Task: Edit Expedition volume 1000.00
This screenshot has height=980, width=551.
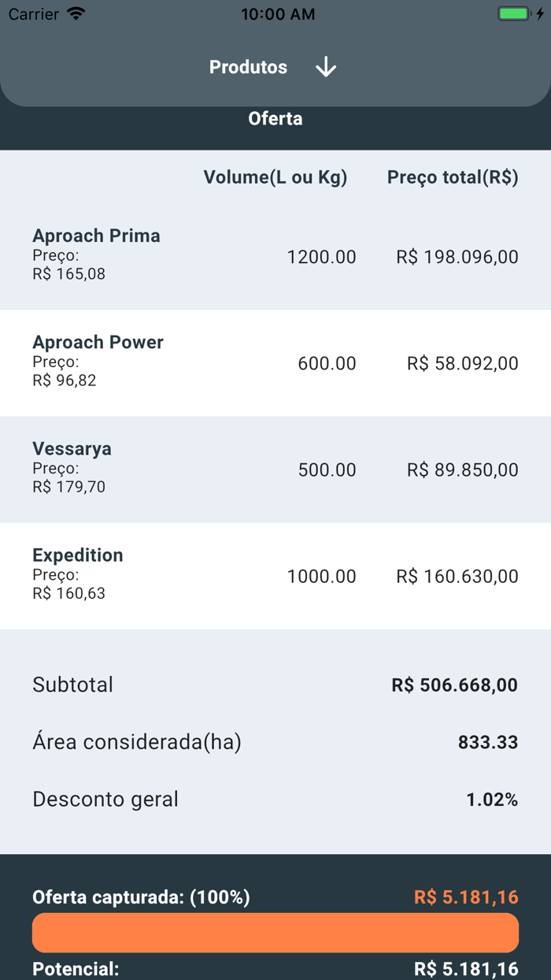Action: pyautogui.click(x=321, y=576)
